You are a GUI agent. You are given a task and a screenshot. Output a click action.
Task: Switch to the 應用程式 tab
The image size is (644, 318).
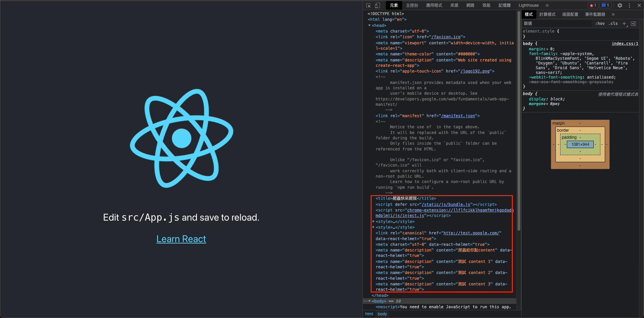(x=434, y=5)
